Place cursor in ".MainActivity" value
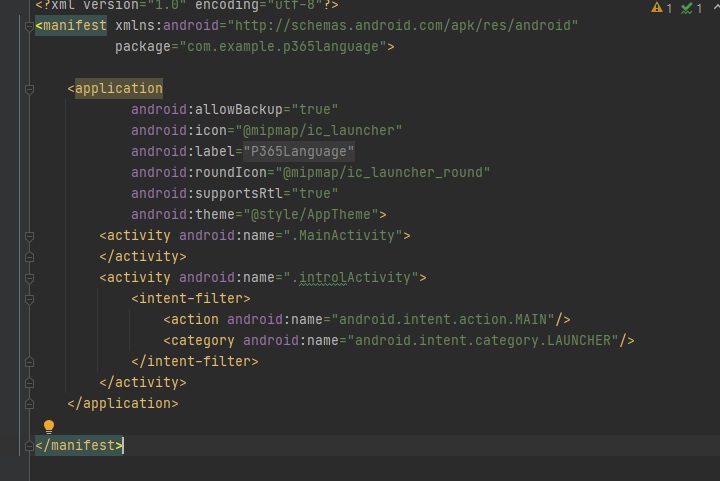This screenshot has height=481, width=720. (x=347, y=235)
